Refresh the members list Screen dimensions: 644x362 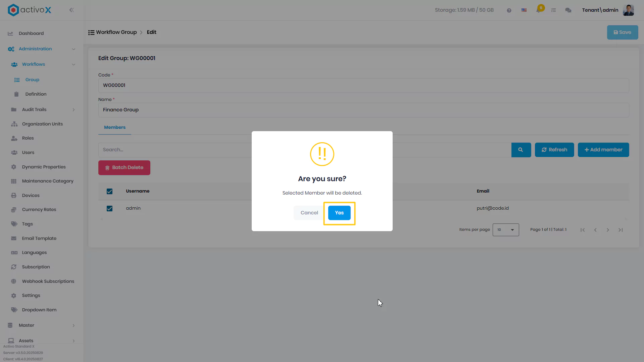554,150
